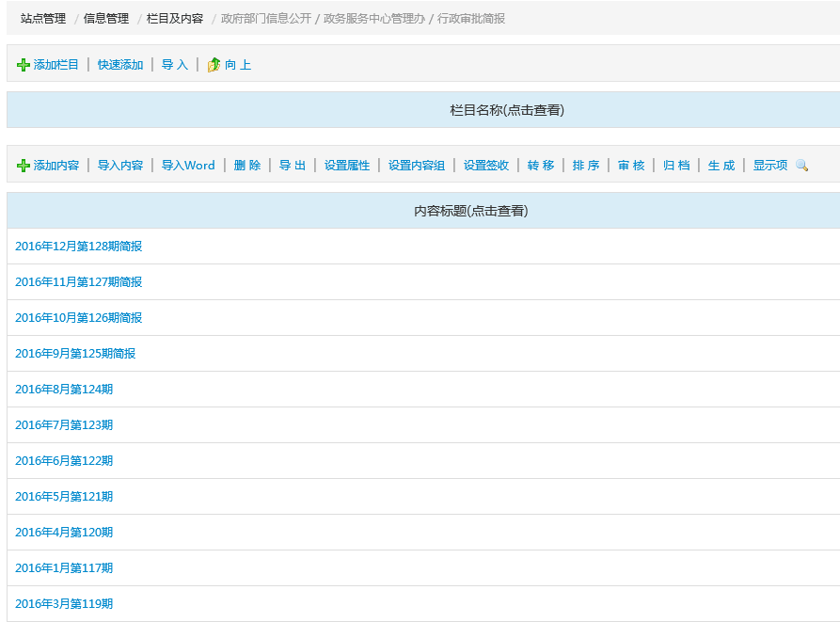The width and height of the screenshot is (840, 622).
Task: Open 2016年9月第125期简报 entry
Action: click(75, 354)
